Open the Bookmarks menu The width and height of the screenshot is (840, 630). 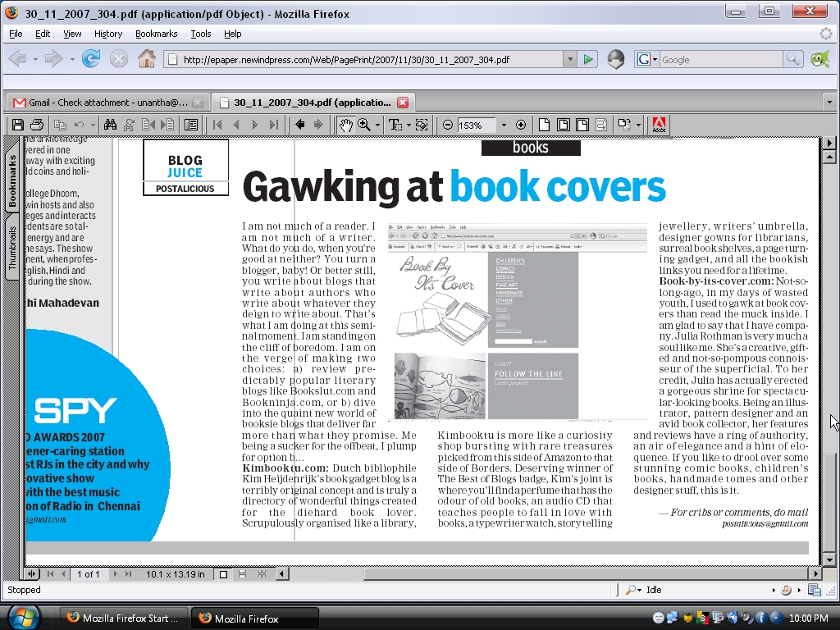pos(156,34)
